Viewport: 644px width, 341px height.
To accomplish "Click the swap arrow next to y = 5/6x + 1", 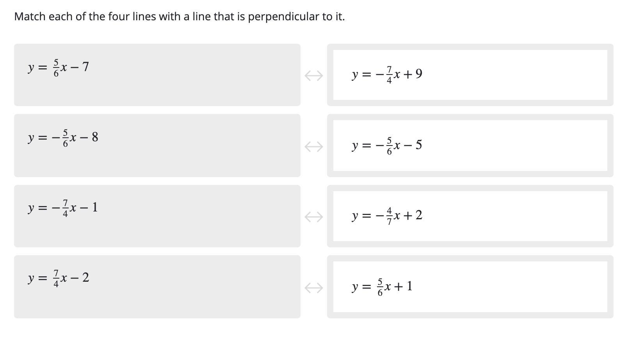I will tap(313, 288).
